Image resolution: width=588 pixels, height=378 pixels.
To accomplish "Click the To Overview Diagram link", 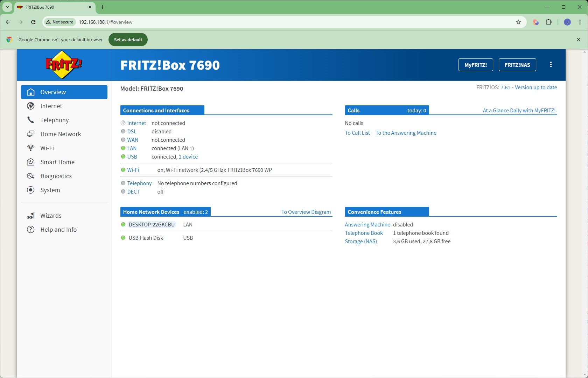I will click(x=306, y=212).
